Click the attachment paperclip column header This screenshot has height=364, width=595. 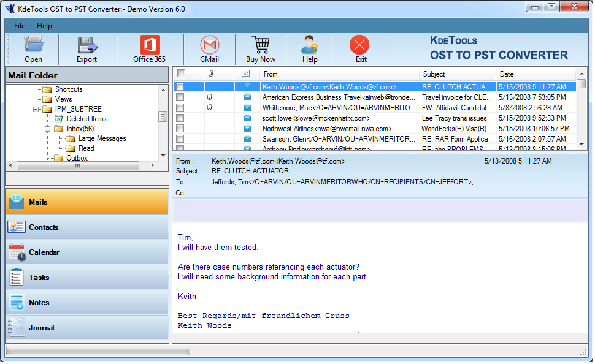(210, 74)
